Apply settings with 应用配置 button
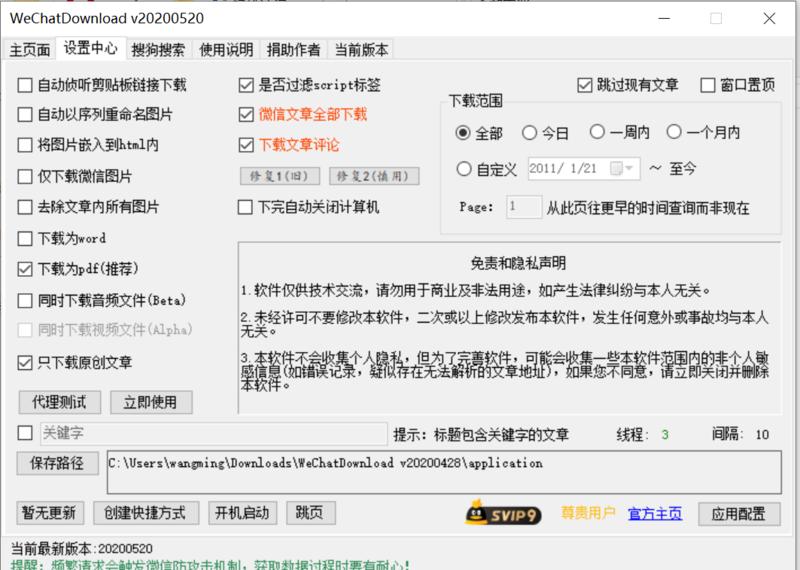 pyautogui.click(x=739, y=514)
